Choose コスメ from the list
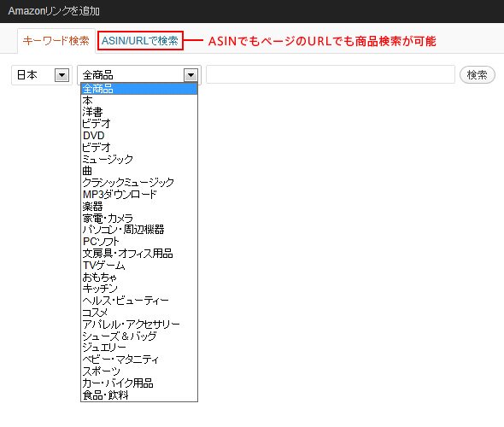 (x=139, y=313)
